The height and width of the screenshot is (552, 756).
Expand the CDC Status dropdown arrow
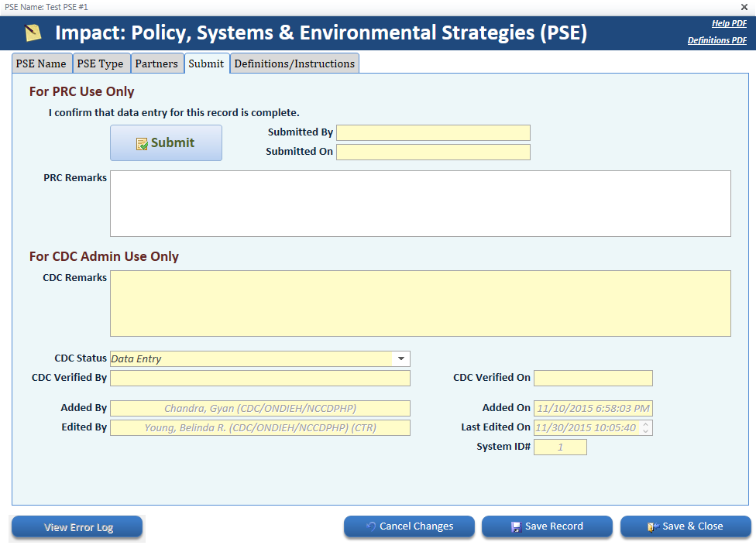pyautogui.click(x=401, y=358)
